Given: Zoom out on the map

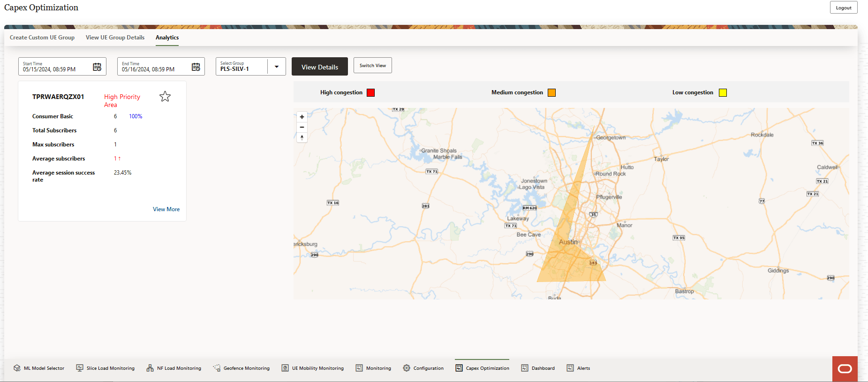Looking at the screenshot, I should (x=302, y=127).
